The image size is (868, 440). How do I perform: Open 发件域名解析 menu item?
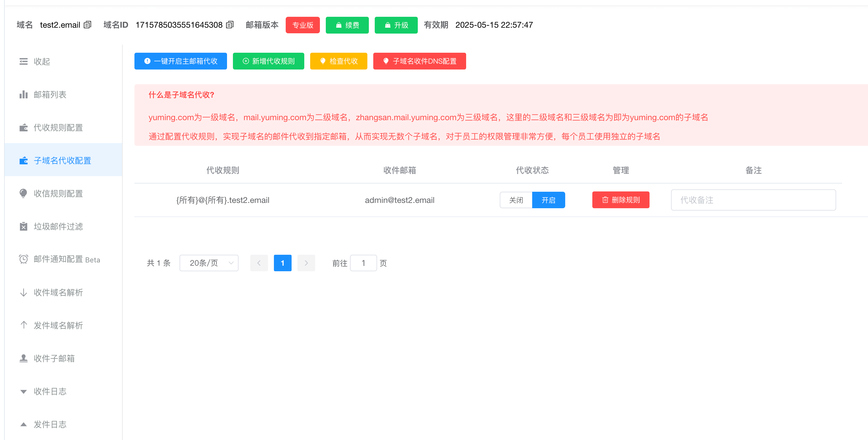point(63,325)
